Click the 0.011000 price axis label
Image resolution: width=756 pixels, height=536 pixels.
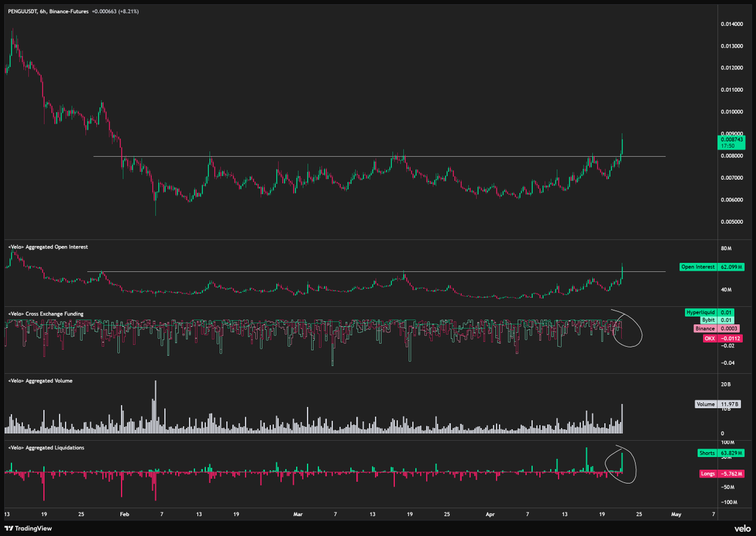click(732, 90)
